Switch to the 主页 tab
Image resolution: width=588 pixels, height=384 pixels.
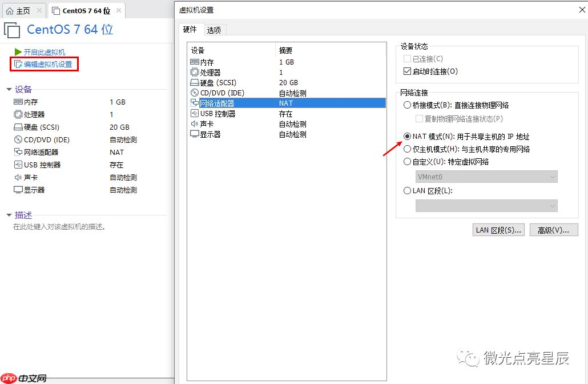[23, 11]
